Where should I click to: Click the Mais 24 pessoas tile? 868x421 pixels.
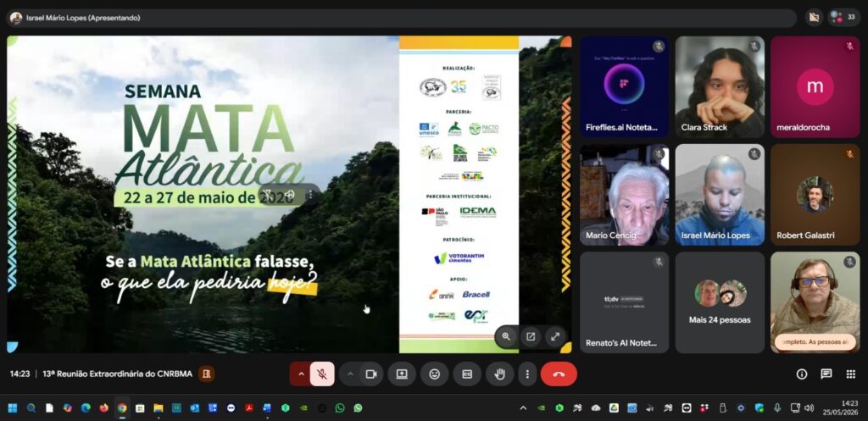pyautogui.click(x=720, y=302)
